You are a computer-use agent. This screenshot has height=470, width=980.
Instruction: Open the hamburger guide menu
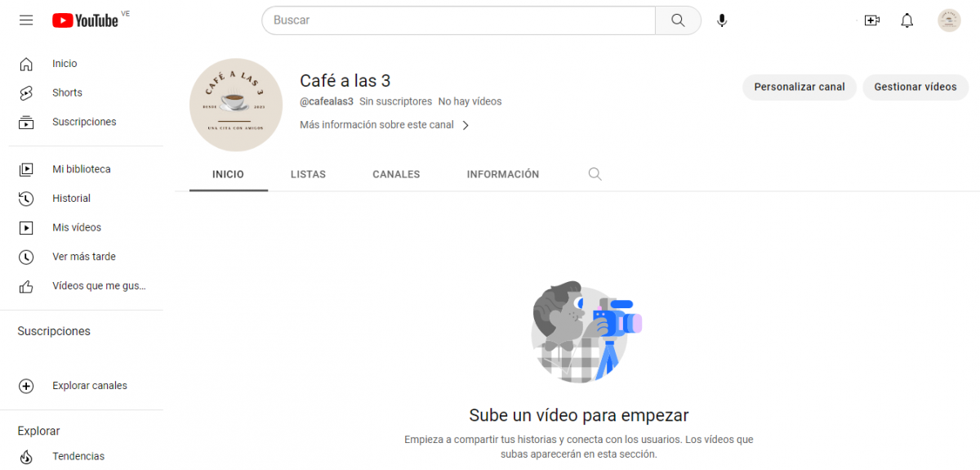[26, 20]
